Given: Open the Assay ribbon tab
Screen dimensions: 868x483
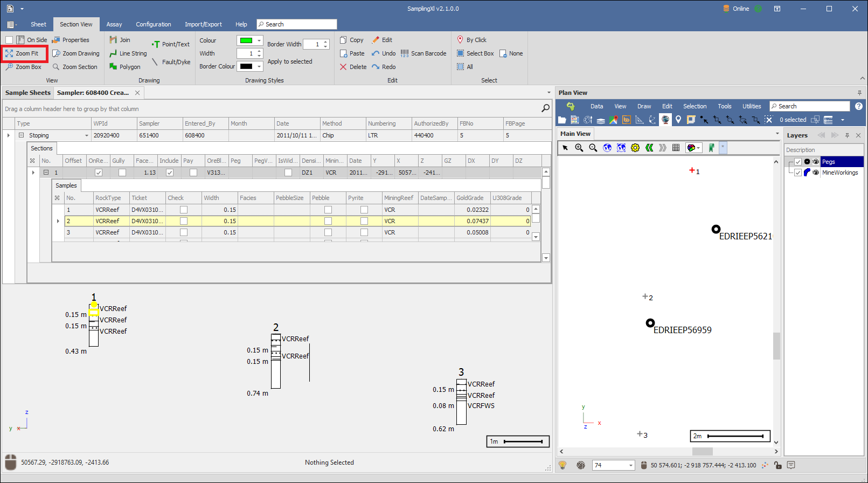Looking at the screenshot, I should (x=114, y=24).
